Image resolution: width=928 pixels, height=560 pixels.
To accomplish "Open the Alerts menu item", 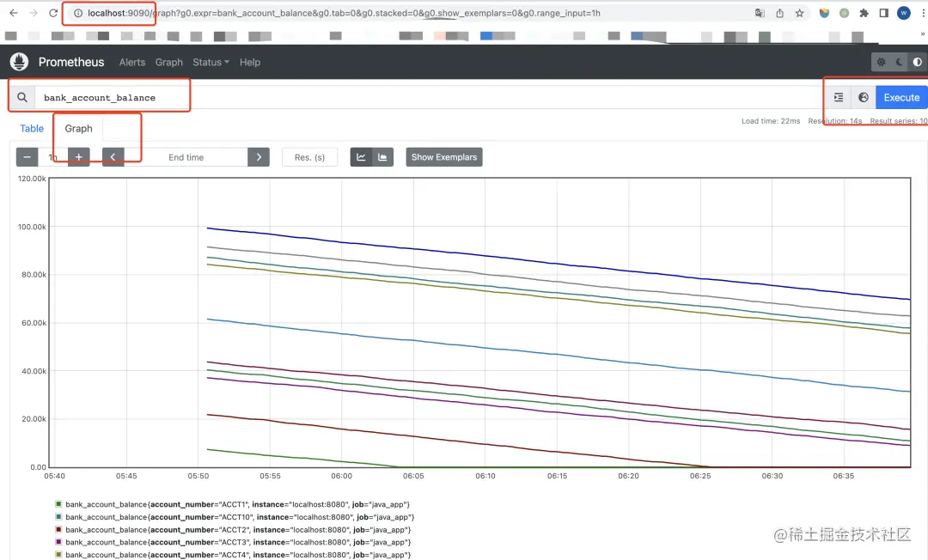I will point(132,62).
